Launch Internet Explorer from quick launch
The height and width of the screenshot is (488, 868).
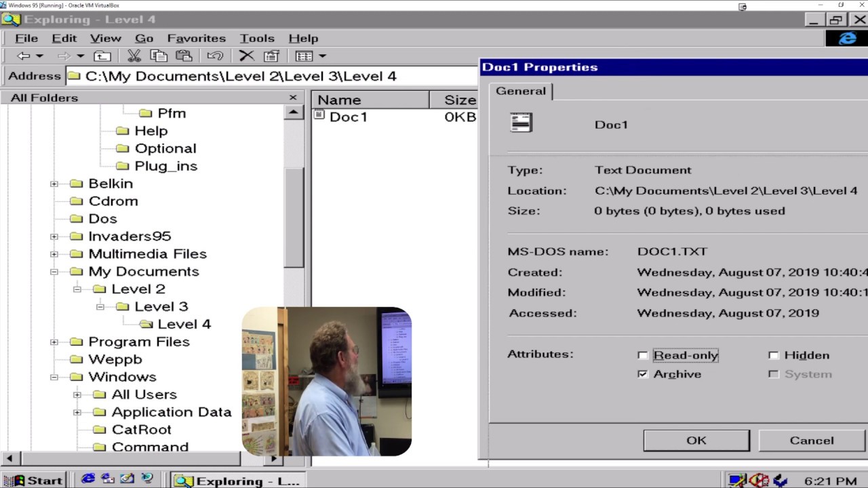pyautogui.click(x=88, y=479)
